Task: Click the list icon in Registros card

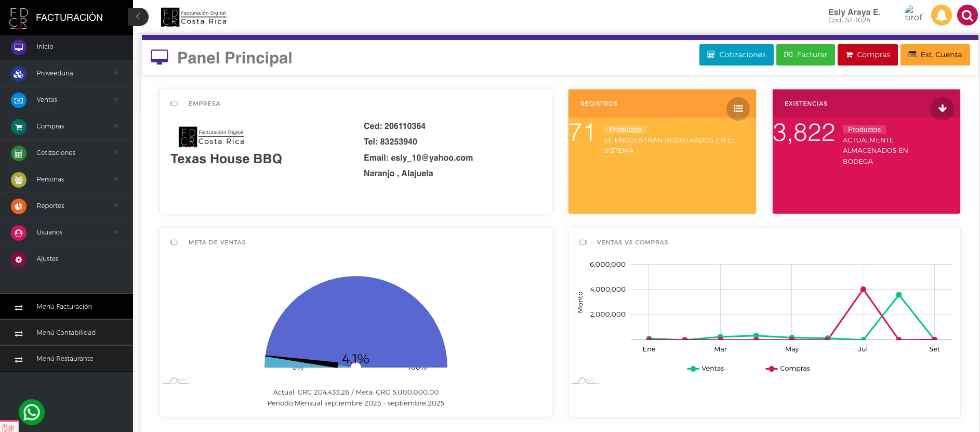Action: pos(738,109)
